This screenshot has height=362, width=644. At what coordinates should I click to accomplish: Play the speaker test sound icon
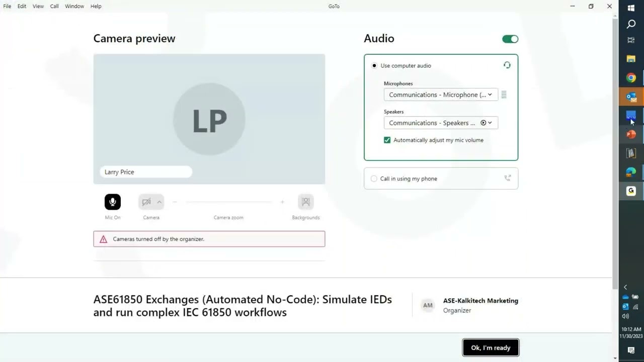(483, 123)
